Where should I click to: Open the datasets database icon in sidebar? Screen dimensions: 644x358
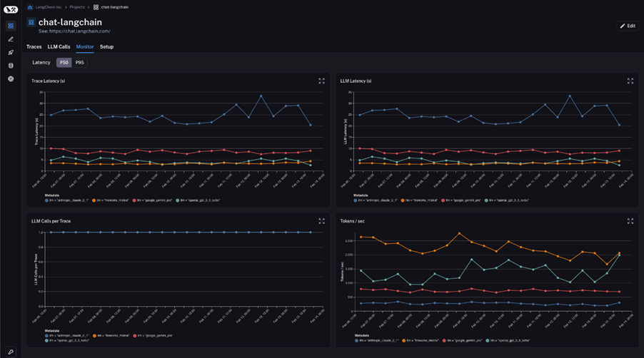pos(11,66)
